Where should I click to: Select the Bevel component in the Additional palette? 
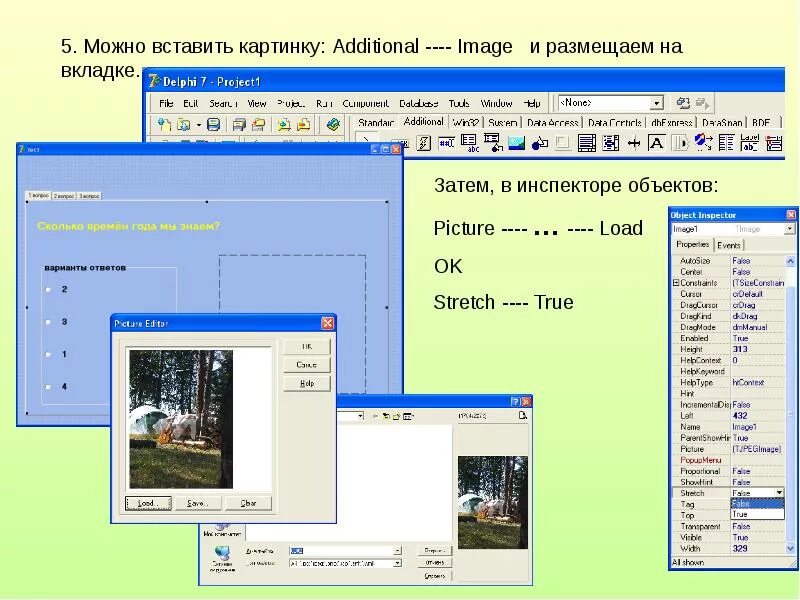(x=563, y=143)
